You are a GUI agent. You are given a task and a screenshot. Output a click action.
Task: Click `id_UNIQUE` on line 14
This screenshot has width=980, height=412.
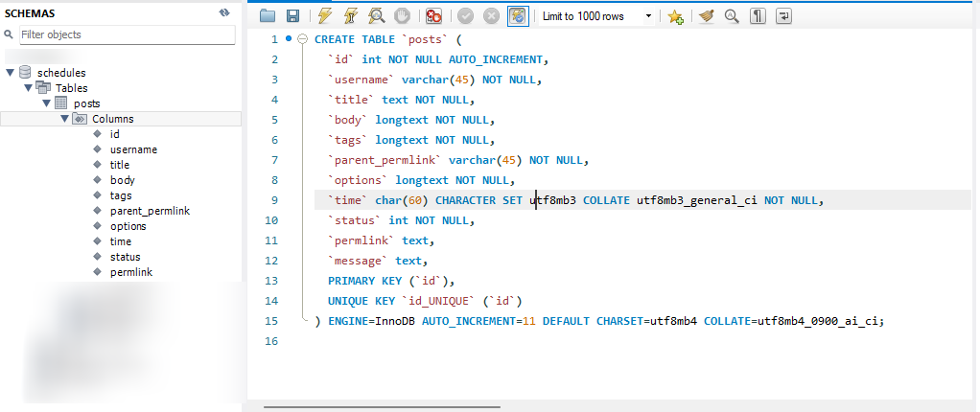439,301
